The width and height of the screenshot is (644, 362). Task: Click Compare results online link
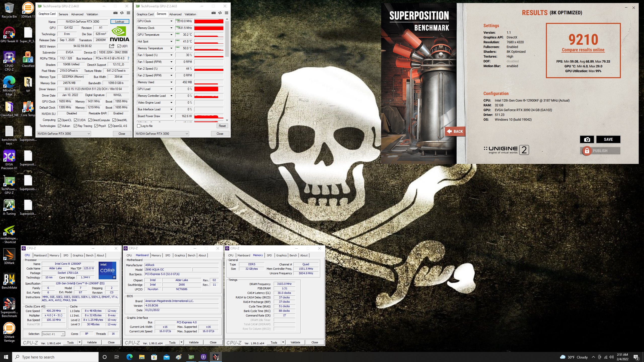click(x=583, y=50)
